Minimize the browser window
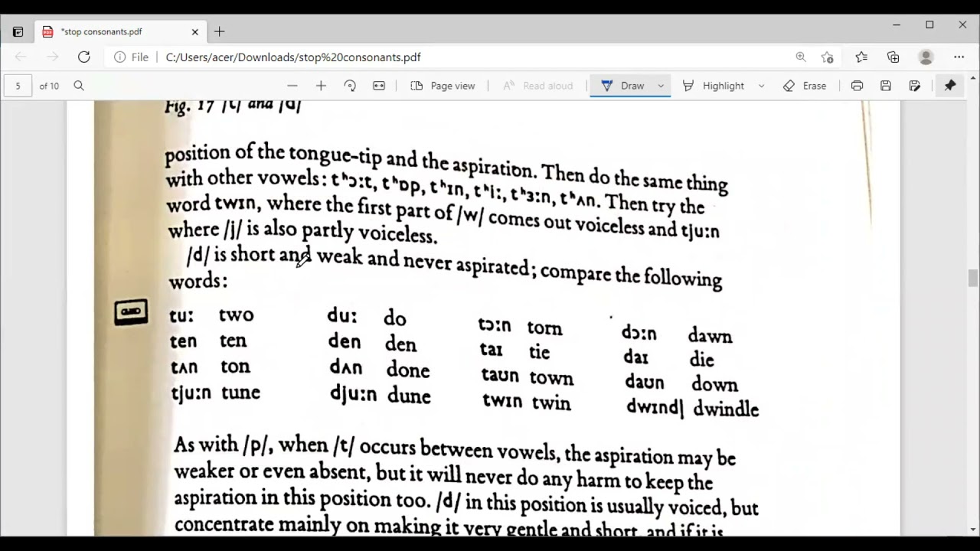 pos(897,25)
